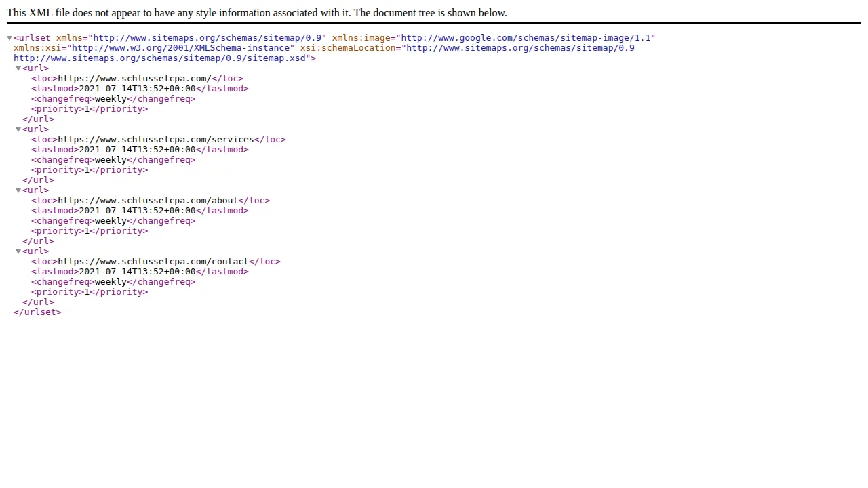868x488 pixels.
Task: Collapse the url node containing /contact
Action: tap(18, 251)
